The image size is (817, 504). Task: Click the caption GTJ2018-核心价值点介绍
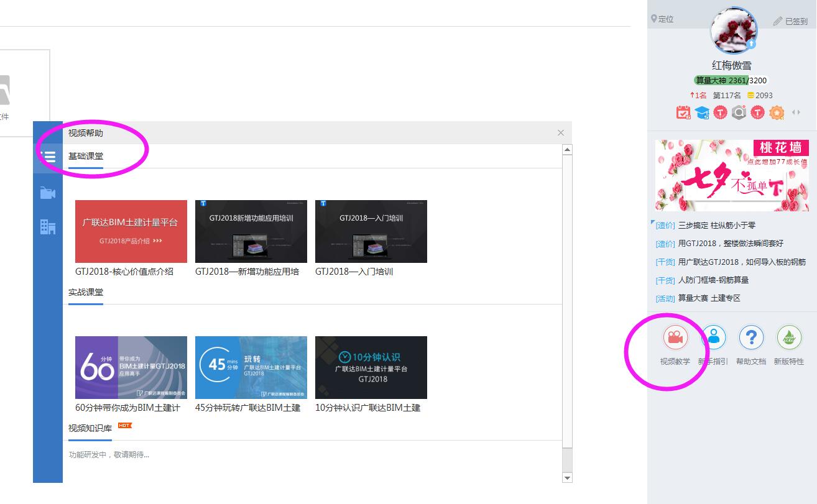point(124,272)
